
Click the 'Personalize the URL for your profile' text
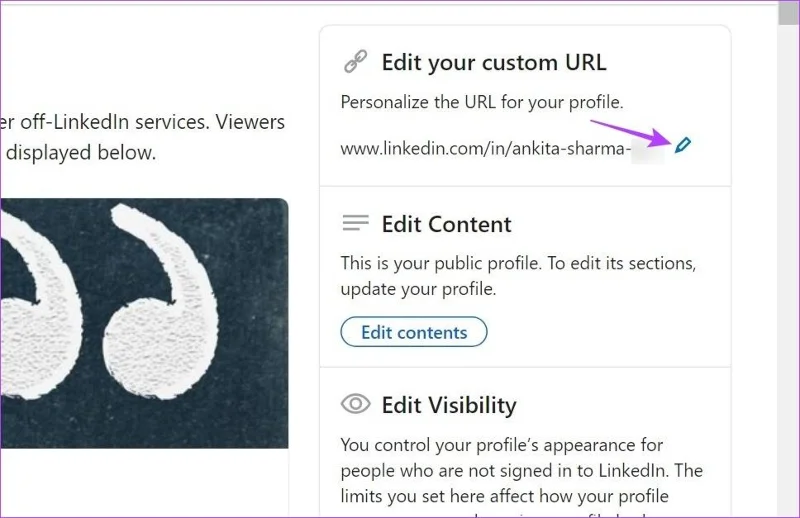point(482,102)
